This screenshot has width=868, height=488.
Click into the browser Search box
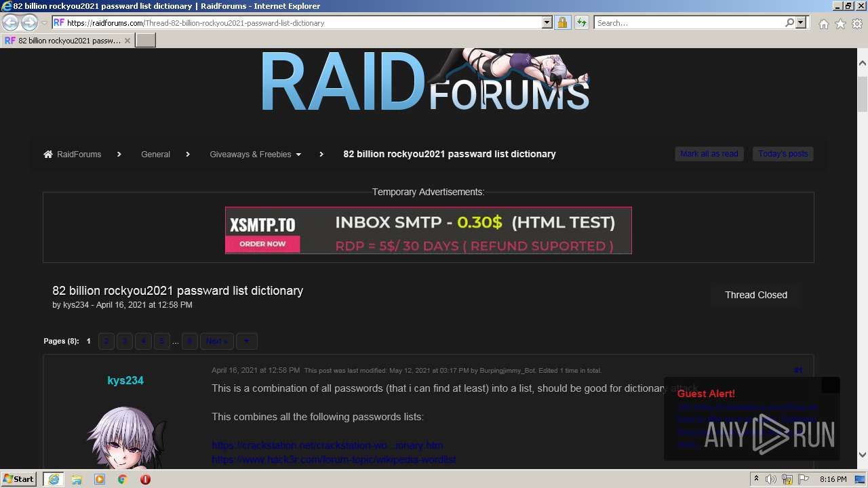688,22
